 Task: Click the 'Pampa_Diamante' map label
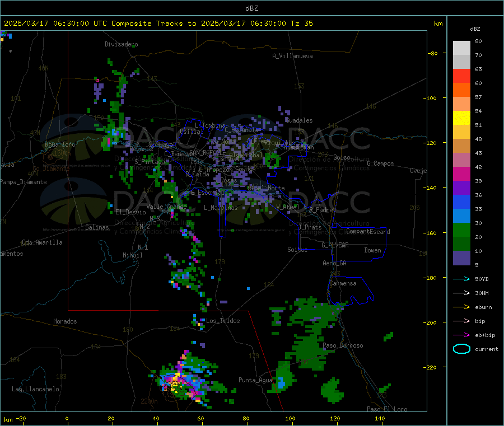point(24,182)
